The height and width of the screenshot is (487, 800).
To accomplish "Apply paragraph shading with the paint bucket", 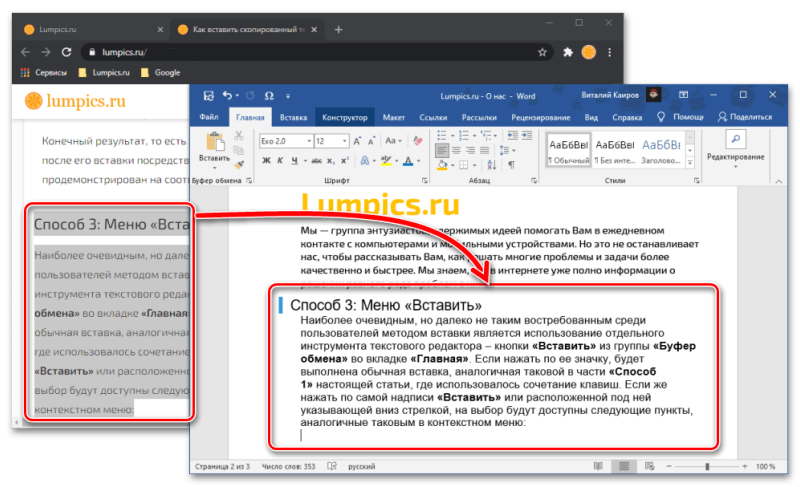I will [442, 165].
